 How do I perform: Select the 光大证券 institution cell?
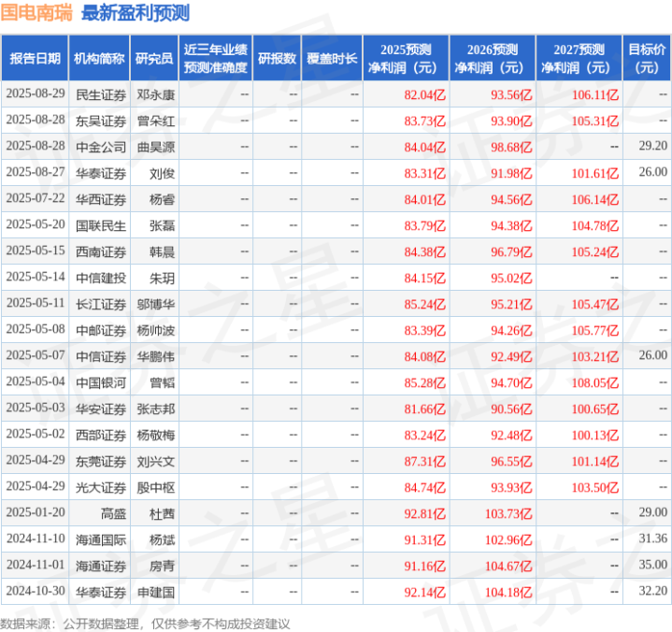coord(101,487)
